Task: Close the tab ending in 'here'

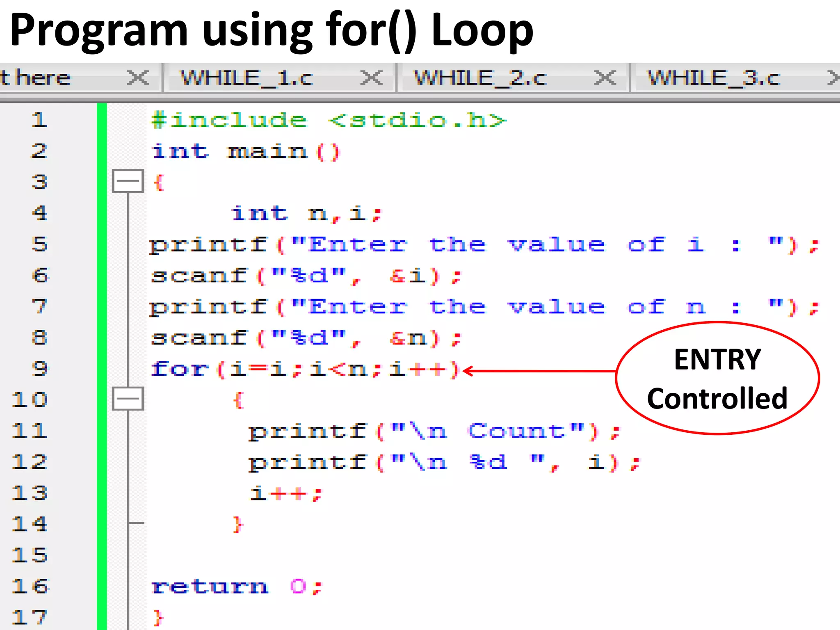Action: click(138, 78)
